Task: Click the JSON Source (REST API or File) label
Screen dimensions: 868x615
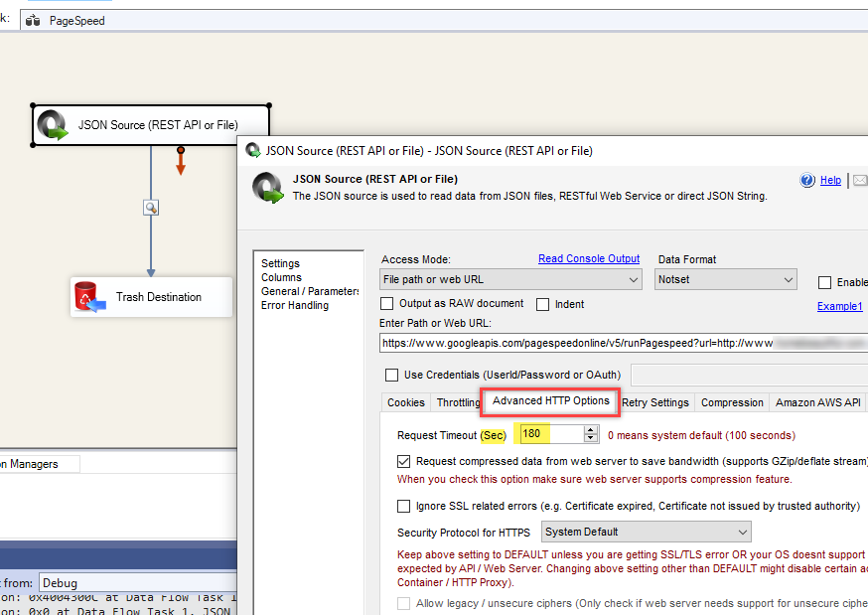Action: click(x=158, y=125)
